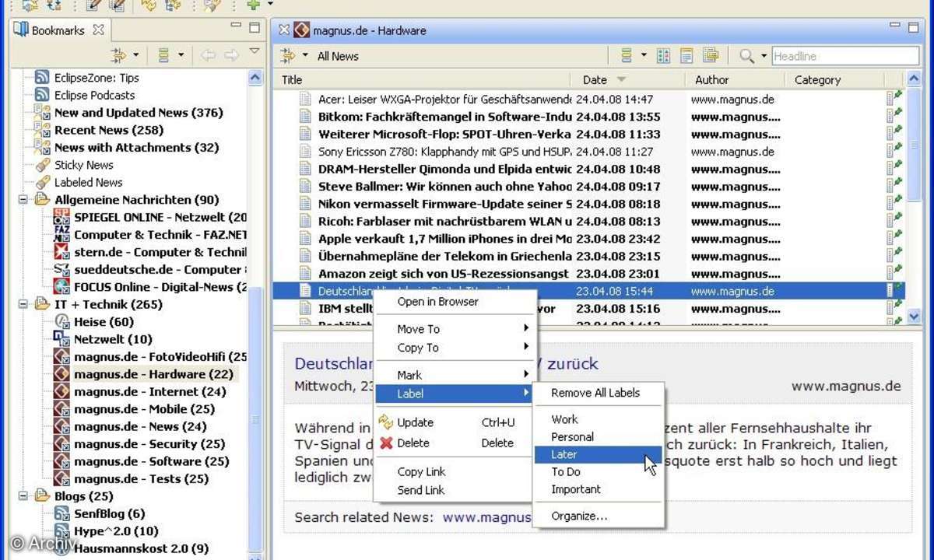Click the Labeled News tag icon
Image resolution: width=934 pixels, height=560 pixels.
(x=42, y=183)
